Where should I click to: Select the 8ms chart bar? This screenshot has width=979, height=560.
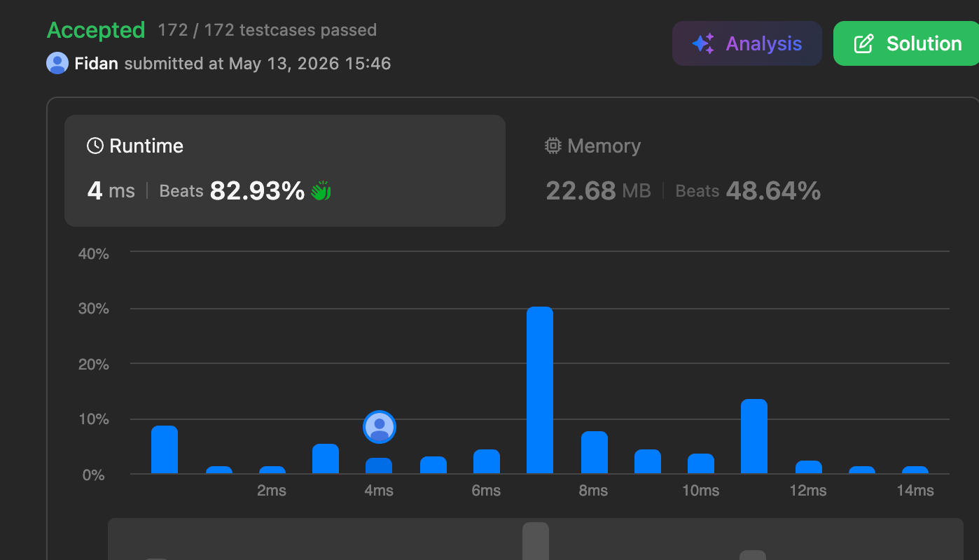pos(594,453)
